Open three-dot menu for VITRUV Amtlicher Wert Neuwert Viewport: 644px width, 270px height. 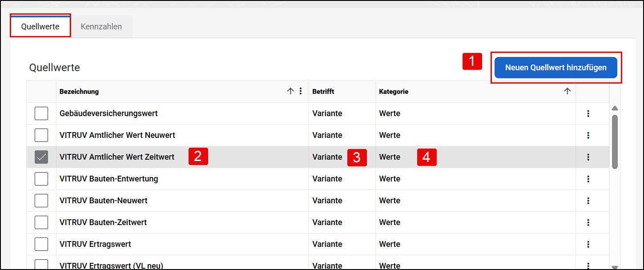(x=588, y=135)
